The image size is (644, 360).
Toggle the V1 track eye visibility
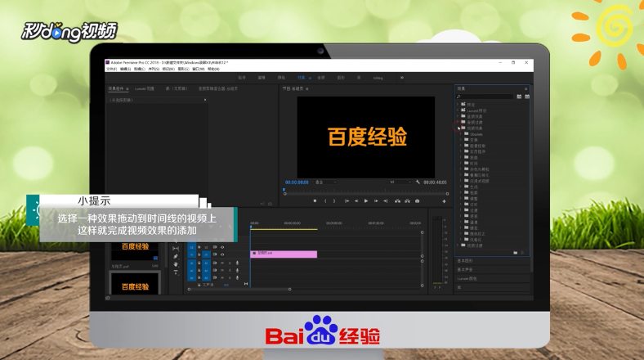222,254
